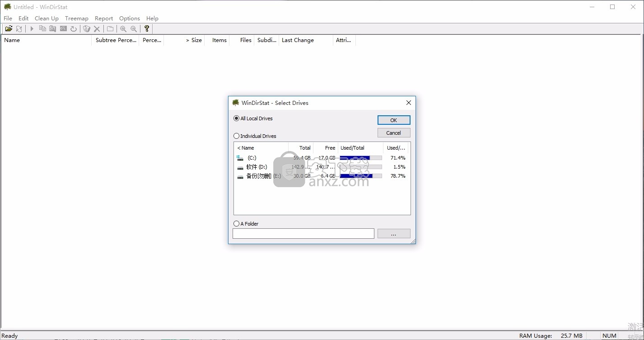
Task: Sort drives by the Free column
Action: click(x=325, y=148)
